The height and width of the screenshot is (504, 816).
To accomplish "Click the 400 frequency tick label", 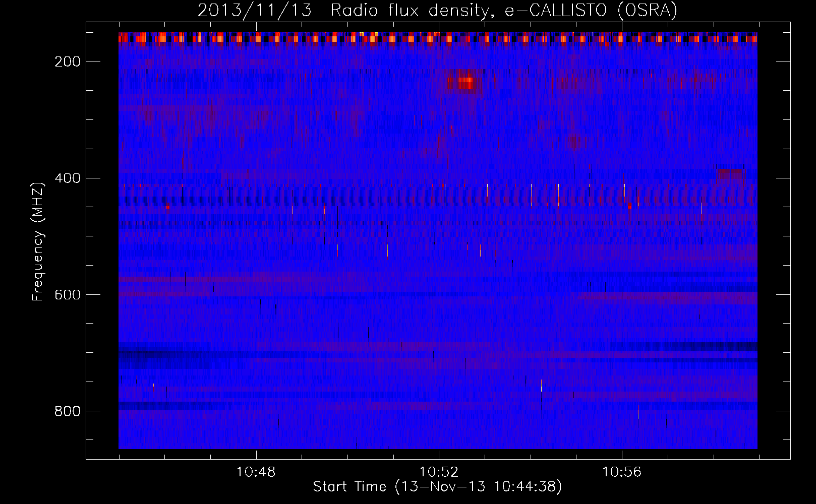I will coord(68,178).
